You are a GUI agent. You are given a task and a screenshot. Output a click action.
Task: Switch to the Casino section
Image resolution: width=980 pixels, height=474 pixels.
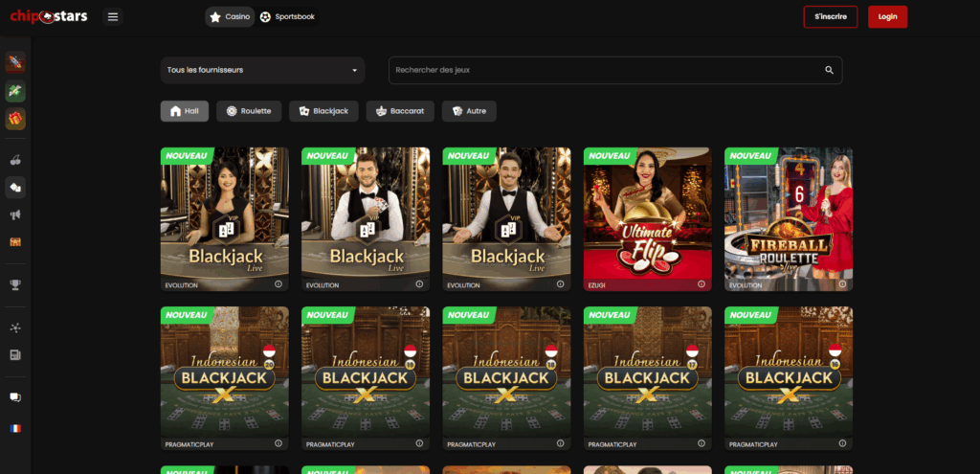click(230, 17)
